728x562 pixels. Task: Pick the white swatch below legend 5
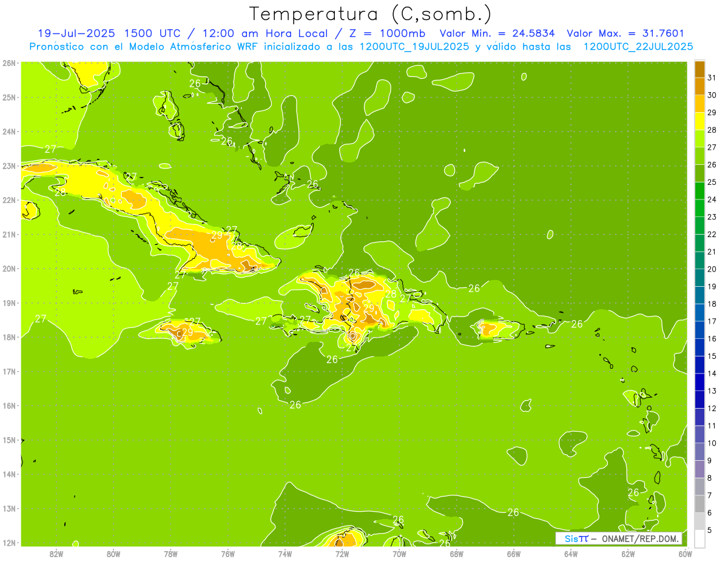(699, 538)
